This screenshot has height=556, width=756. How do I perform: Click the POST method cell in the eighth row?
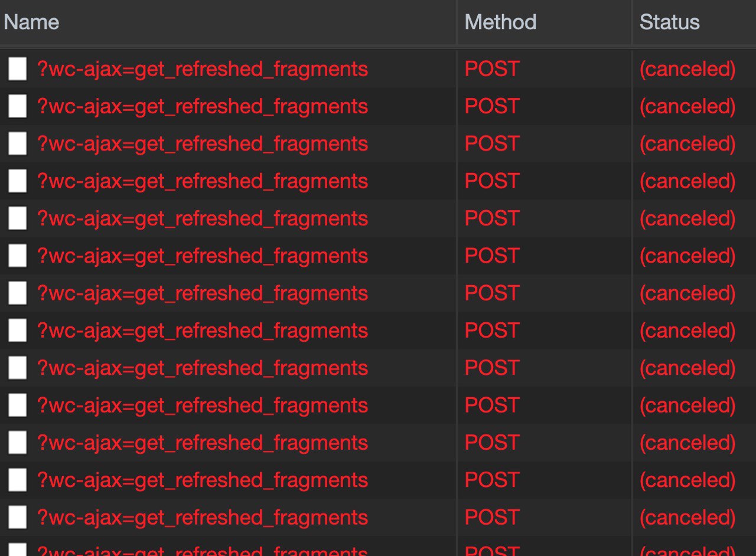coord(492,331)
